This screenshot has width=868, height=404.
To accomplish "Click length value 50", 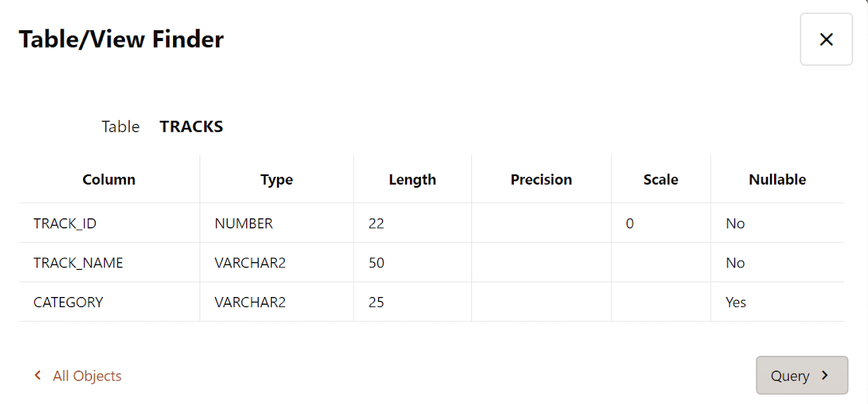I will click(x=377, y=263).
